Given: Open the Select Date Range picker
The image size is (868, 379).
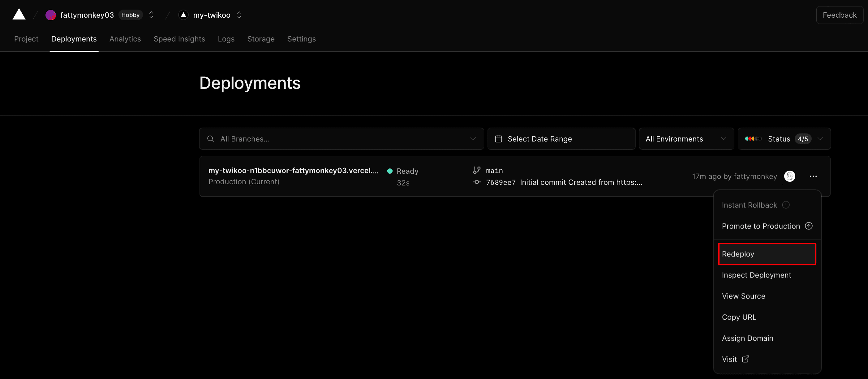Looking at the screenshot, I should point(561,139).
